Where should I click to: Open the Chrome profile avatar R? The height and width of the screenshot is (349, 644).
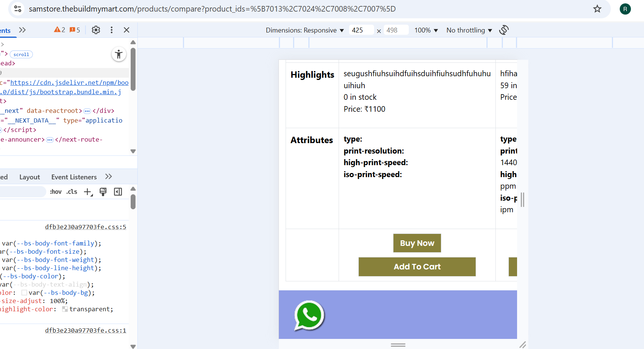(x=625, y=9)
